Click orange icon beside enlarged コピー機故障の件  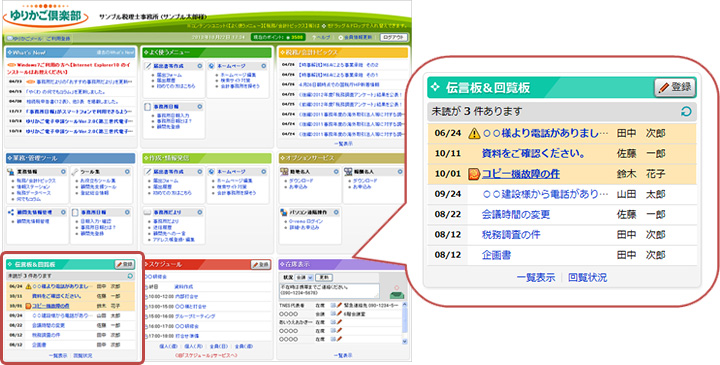(x=474, y=174)
